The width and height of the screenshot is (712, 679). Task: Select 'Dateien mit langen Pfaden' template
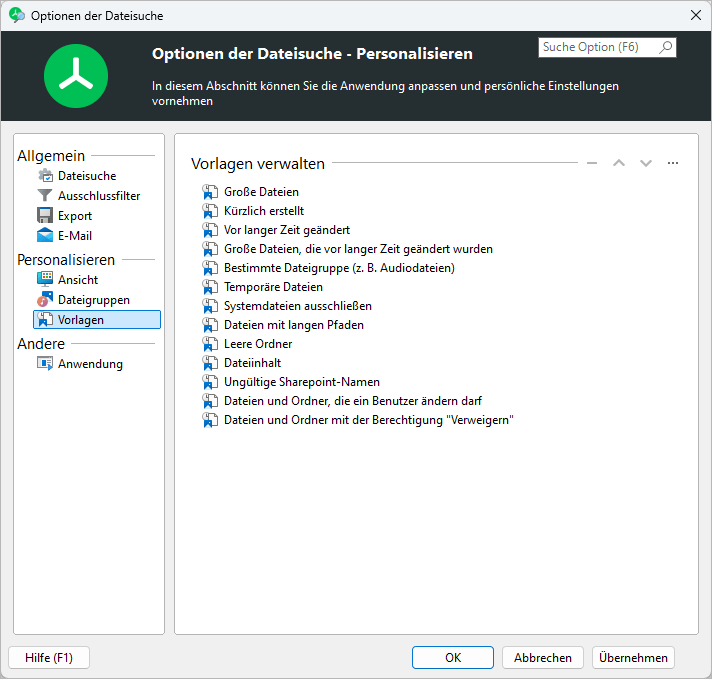pos(294,325)
